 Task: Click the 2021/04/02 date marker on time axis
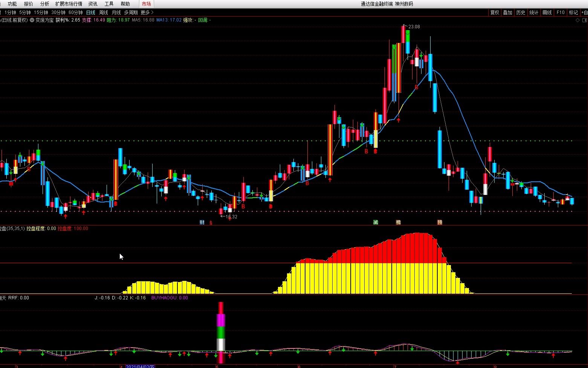[140, 366]
